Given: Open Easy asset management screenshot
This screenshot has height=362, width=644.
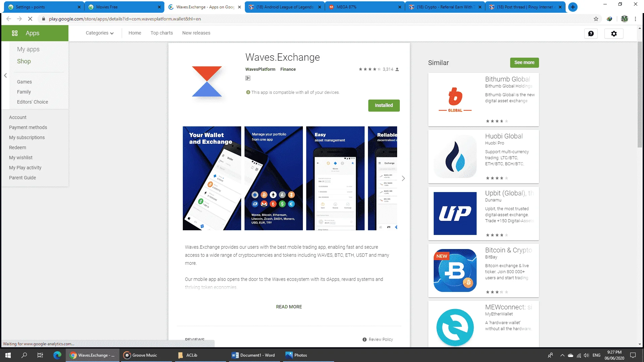Looking at the screenshot, I should point(335,178).
